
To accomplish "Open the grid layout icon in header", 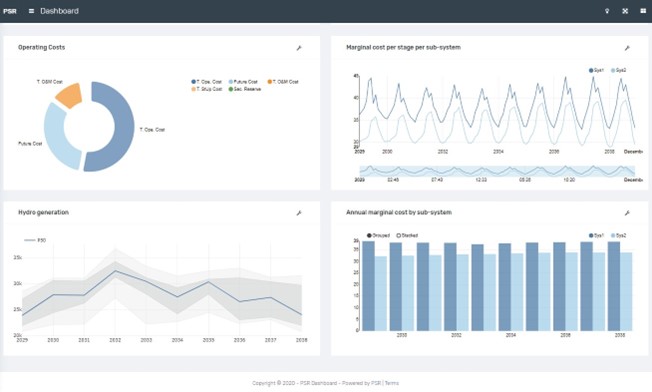I will coord(643,11).
